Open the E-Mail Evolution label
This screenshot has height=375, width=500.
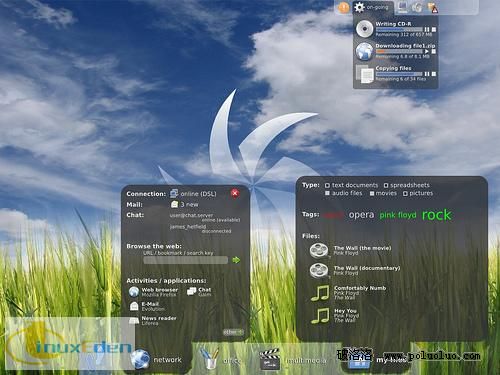(153, 306)
